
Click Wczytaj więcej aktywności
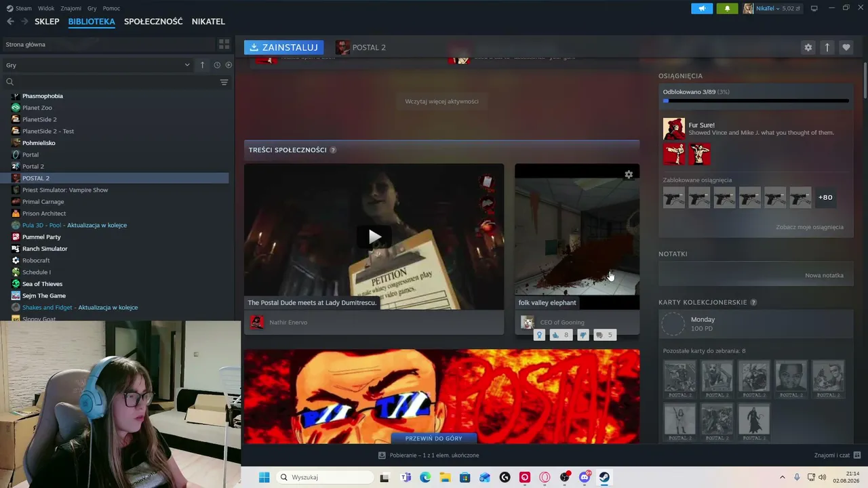441,102
